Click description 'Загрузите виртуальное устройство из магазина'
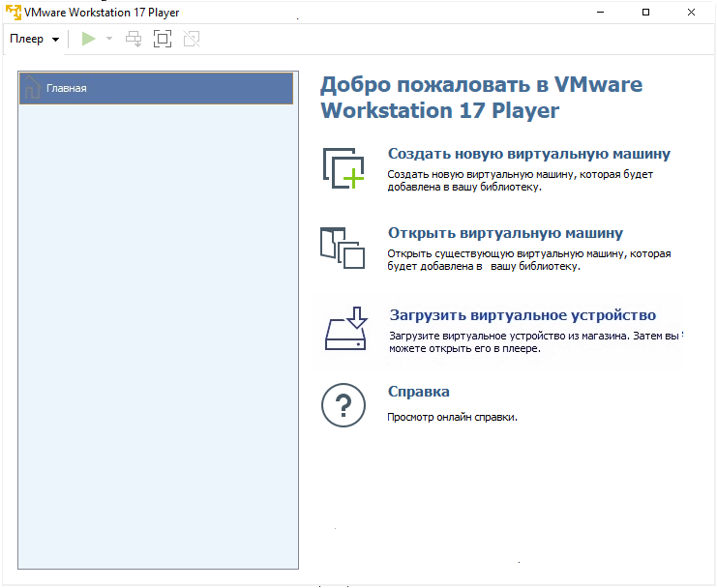 (509, 336)
